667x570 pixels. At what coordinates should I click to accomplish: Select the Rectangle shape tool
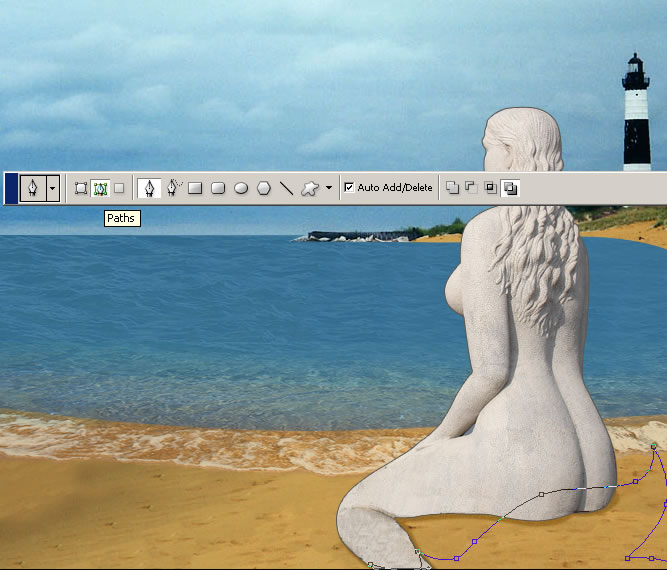coord(195,188)
